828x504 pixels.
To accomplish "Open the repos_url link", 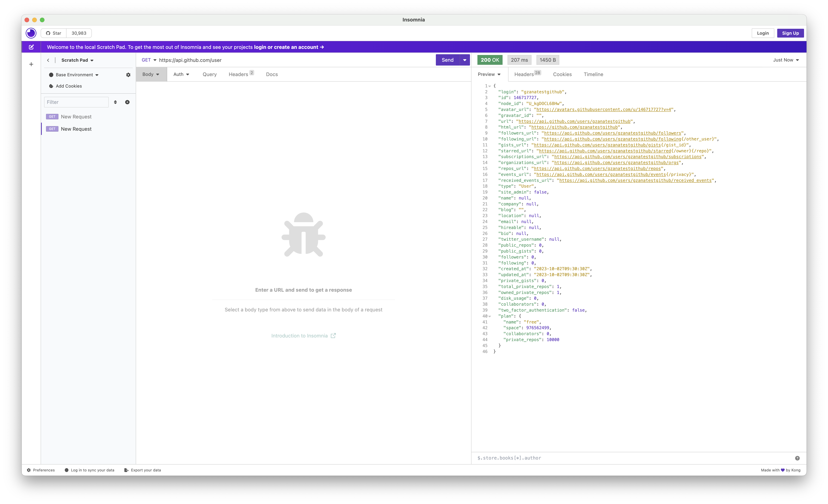I will [x=597, y=169].
